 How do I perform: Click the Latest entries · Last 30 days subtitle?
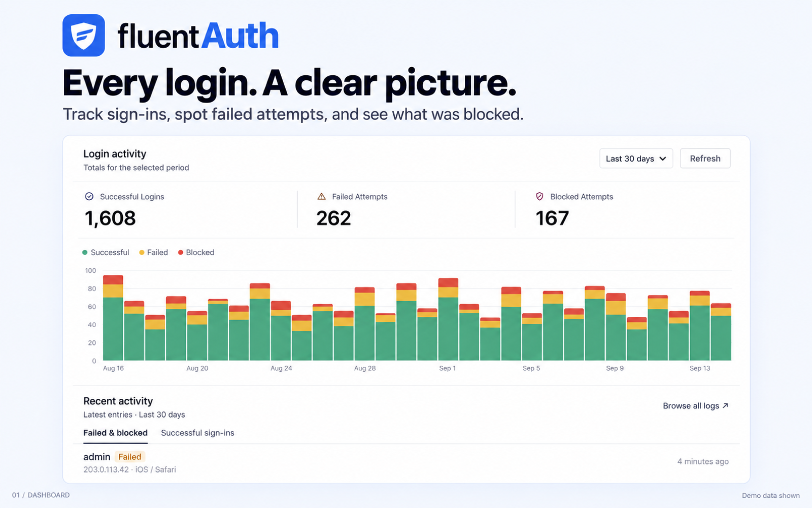click(134, 415)
